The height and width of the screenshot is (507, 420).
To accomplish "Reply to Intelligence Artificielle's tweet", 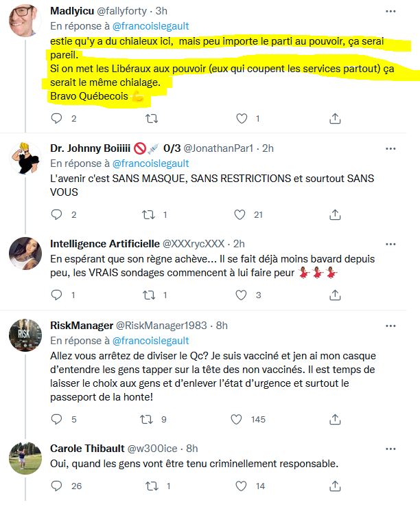I will point(57,295).
